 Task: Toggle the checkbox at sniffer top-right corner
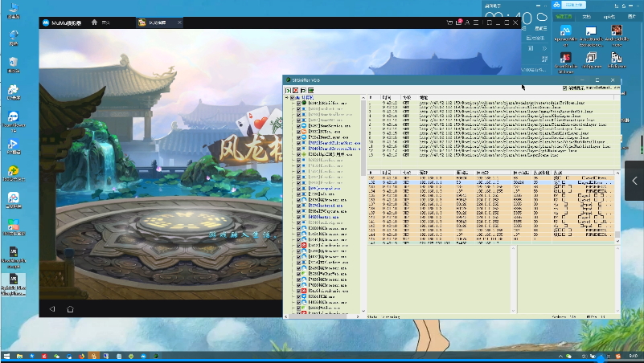coord(564,88)
